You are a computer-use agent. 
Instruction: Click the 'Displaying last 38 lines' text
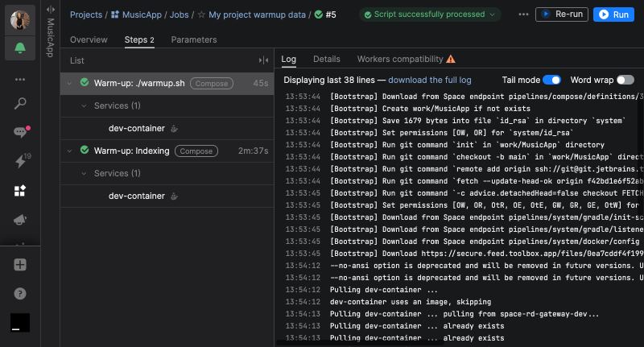click(x=329, y=80)
